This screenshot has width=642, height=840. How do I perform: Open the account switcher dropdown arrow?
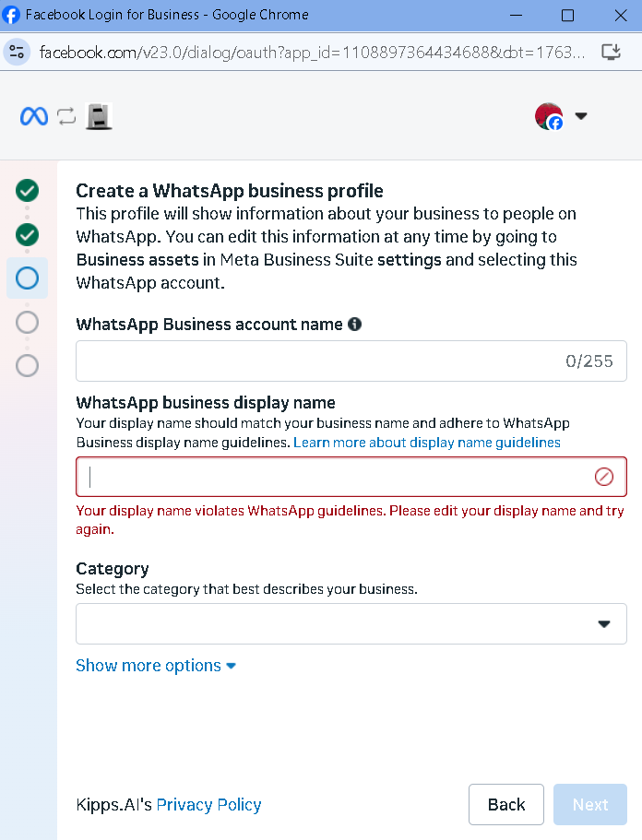click(x=581, y=115)
